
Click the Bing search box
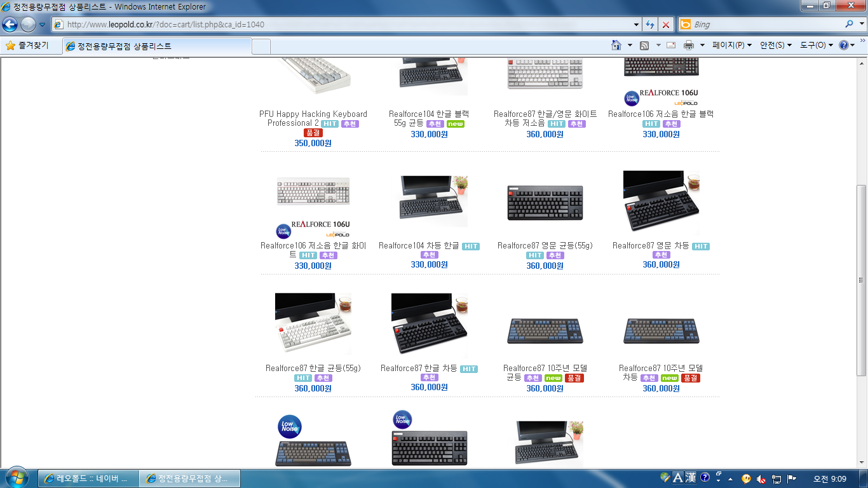(x=767, y=25)
